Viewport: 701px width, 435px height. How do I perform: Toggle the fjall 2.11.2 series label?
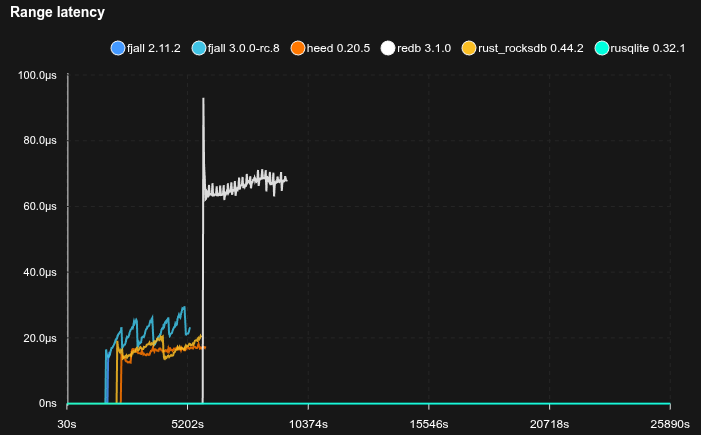point(153,48)
